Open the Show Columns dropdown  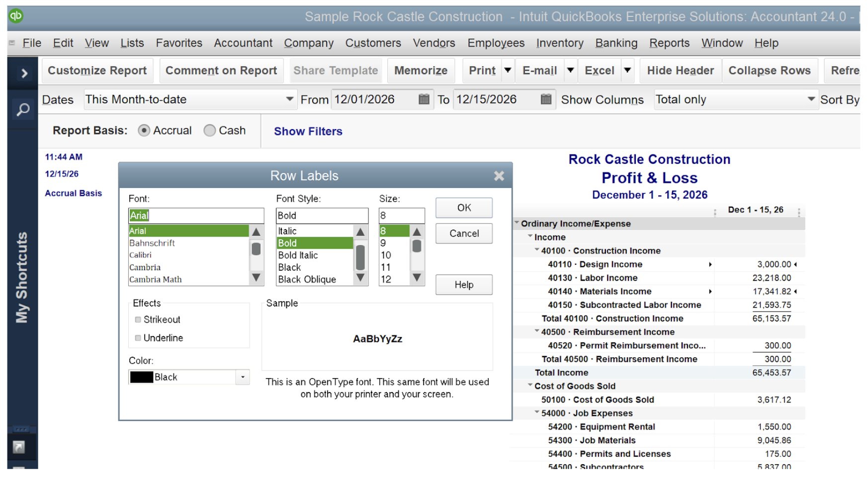click(811, 99)
